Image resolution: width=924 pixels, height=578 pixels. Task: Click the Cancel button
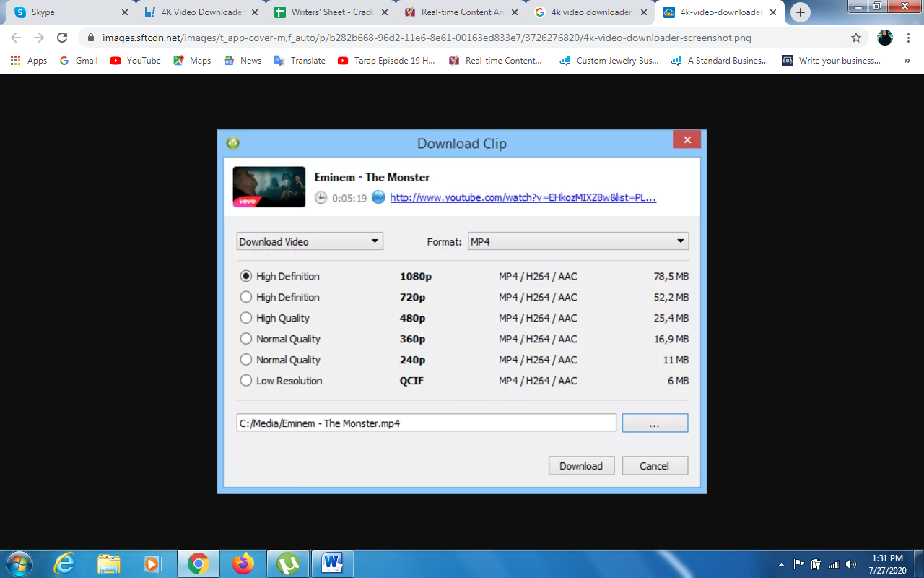[x=655, y=466]
